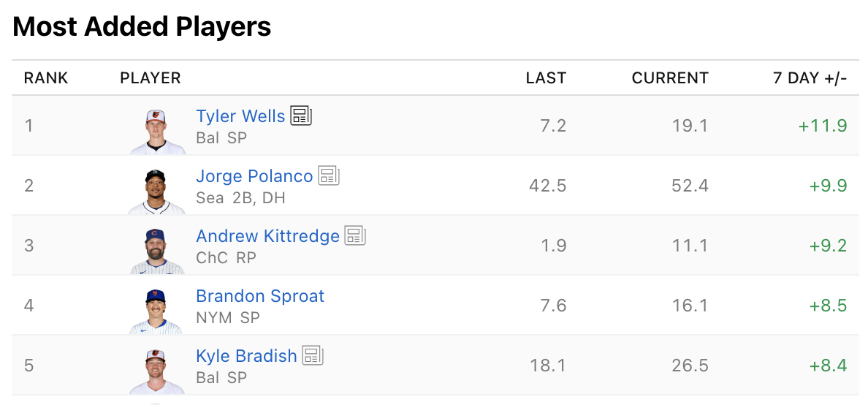This screenshot has width=868, height=405.
Task: Sort by LAST column header
Action: [546, 78]
